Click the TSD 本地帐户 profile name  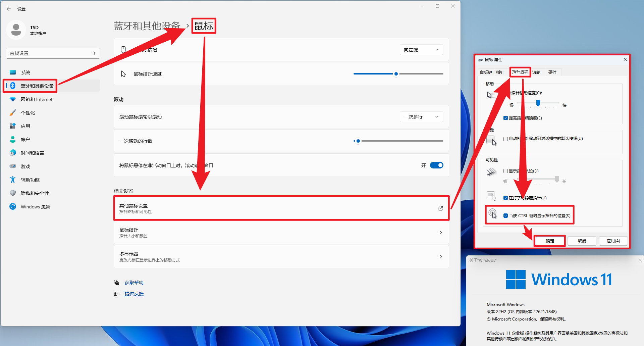tap(38, 30)
